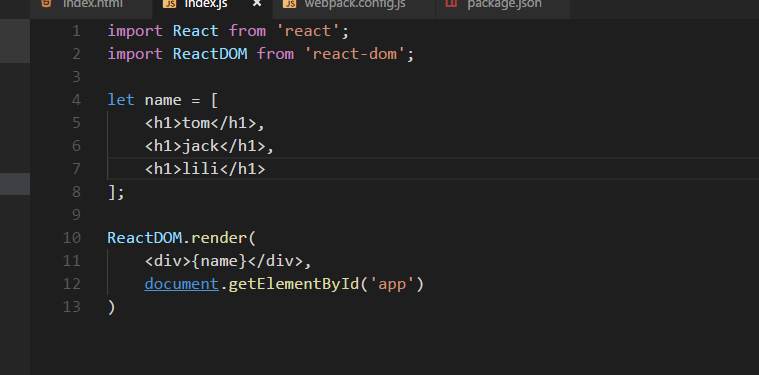The width and height of the screenshot is (759, 375).
Task: Click the underlined 'document' identifier
Action: click(x=182, y=284)
